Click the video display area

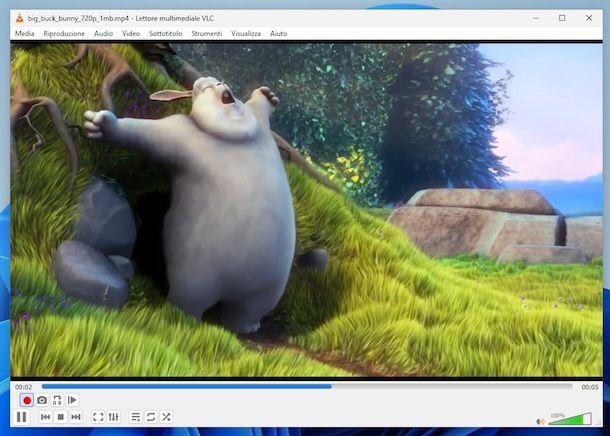pyautogui.click(x=307, y=210)
